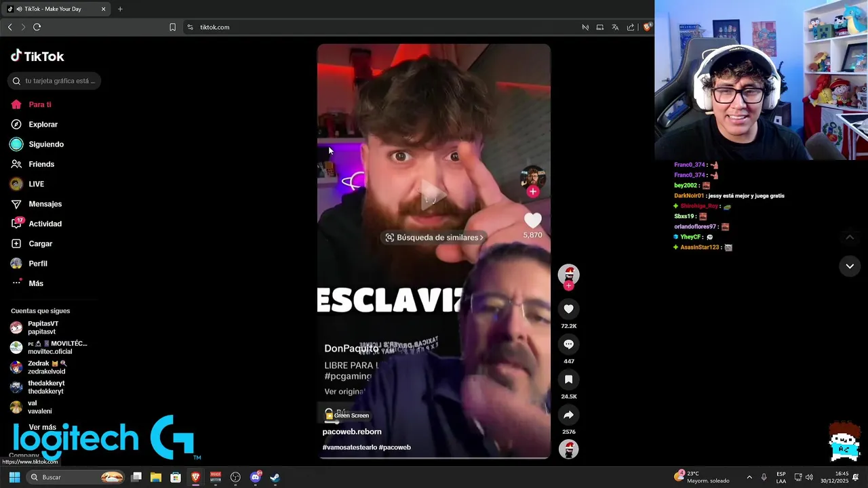868x488 pixels.
Task: Open the Explorar section
Action: [x=35, y=124]
